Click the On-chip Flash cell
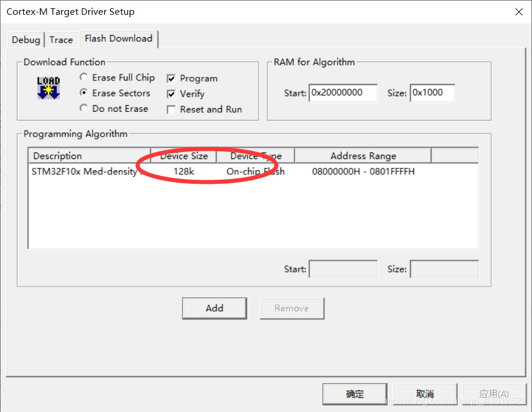532x412 pixels. [x=256, y=171]
